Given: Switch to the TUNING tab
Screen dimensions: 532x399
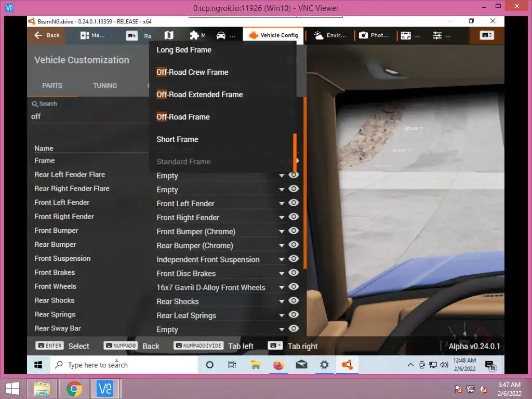Looking at the screenshot, I should click(x=105, y=86).
